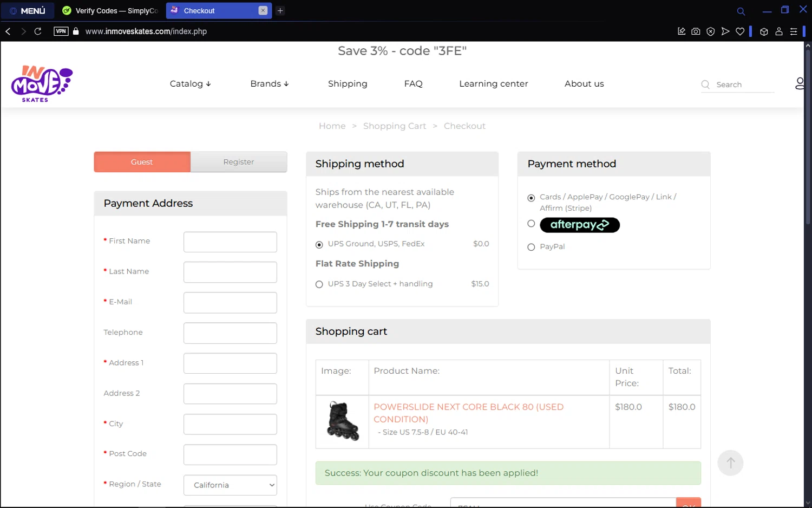This screenshot has height=508, width=812.
Task: Click the City input field
Action: (x=230, y=424)
